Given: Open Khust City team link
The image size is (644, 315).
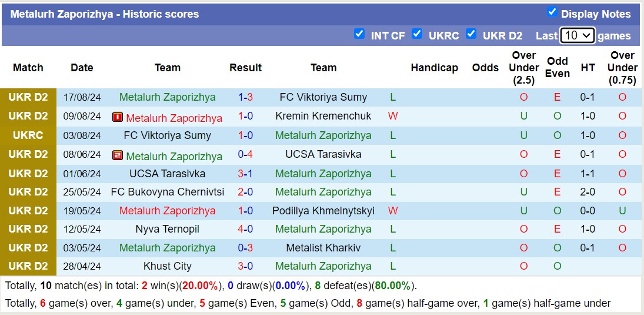Looking at the screenshot, I should click(168, 266).
